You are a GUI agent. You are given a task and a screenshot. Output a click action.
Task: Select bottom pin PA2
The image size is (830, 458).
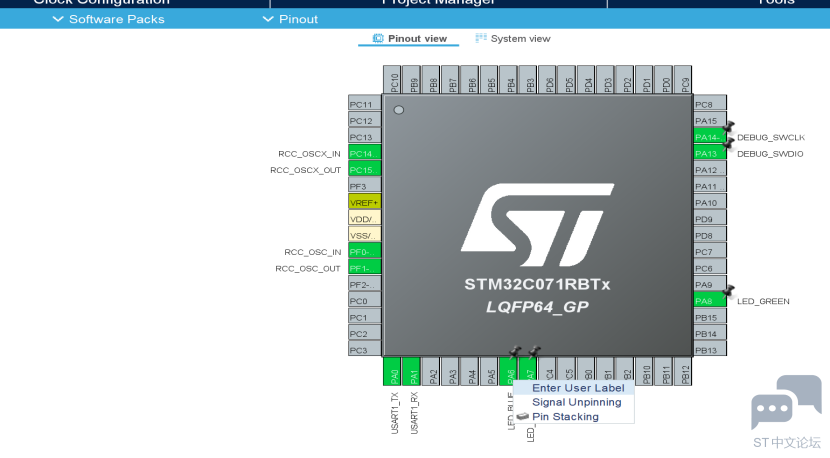click(431, 372)
